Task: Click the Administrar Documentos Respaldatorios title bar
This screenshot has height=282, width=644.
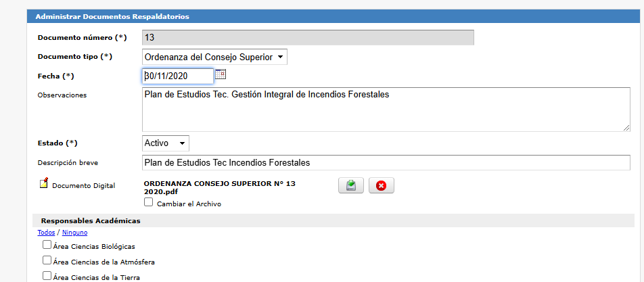Action: tap(112, 16)
